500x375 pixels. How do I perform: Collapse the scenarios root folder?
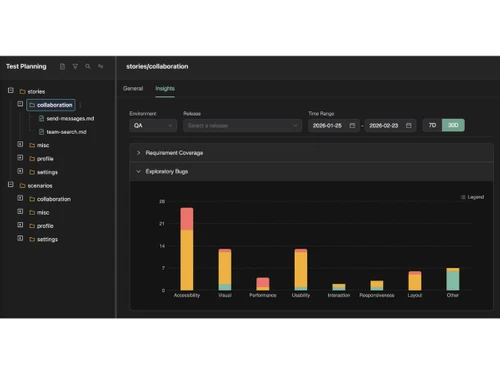tap(11, 184)
